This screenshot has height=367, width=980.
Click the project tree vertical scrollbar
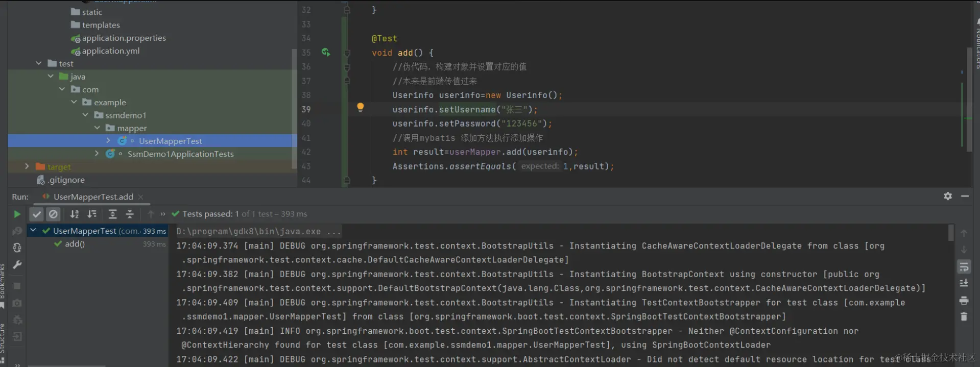[x=294, y=109]
